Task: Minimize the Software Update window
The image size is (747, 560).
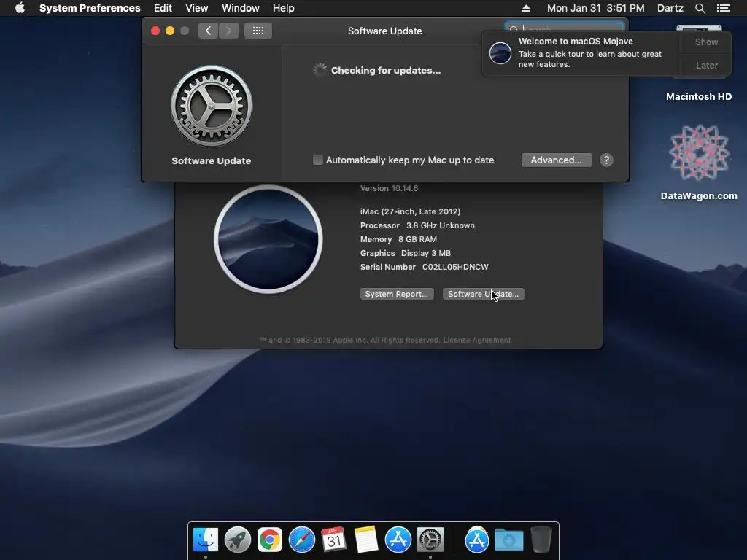Action: tap(169, 31)
